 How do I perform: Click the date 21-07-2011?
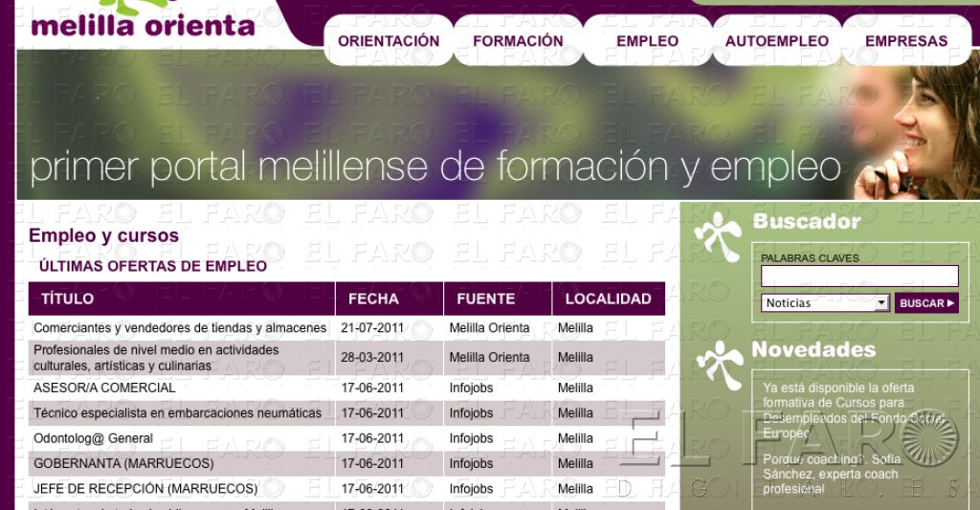click(372, 327)
